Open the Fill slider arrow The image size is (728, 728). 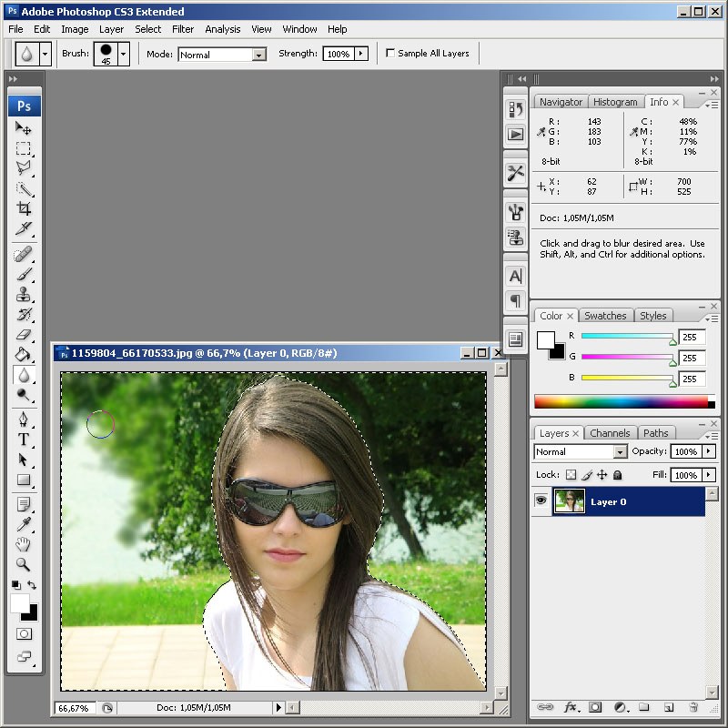pyautogui.click(x=709, y=475)
